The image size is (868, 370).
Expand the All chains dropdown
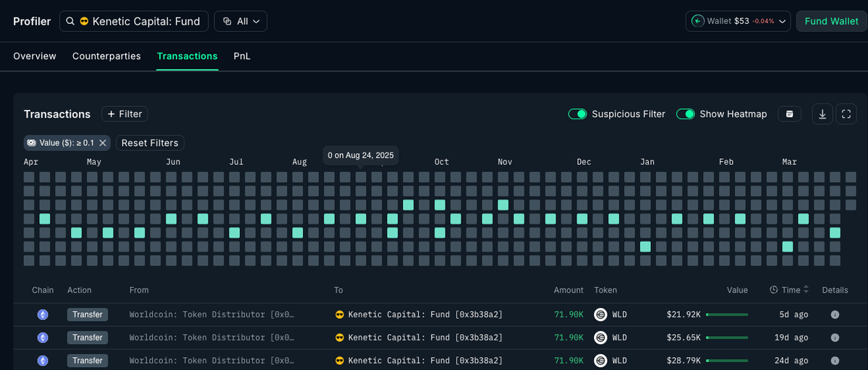pyautogui.click(x=241, y=22)
